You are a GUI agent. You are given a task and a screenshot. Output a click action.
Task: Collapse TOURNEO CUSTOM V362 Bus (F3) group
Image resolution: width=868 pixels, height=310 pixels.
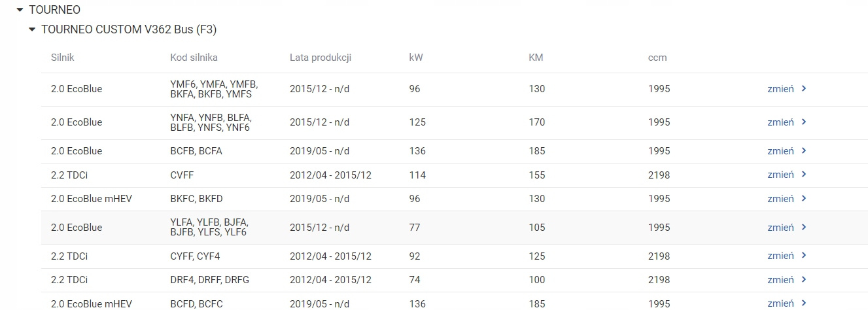pos(32,29)
